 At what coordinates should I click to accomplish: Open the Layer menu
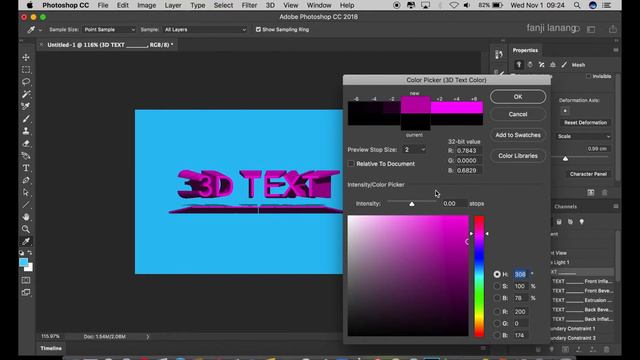click(173, 5)
